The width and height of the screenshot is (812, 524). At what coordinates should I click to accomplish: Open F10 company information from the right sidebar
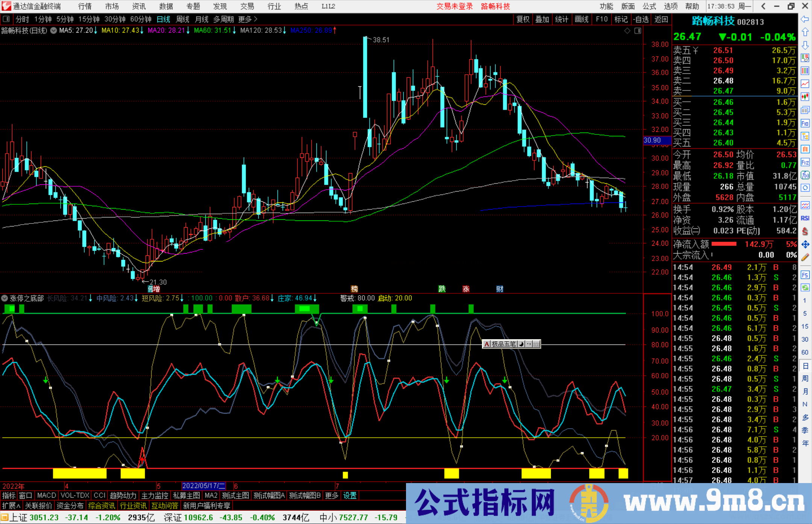click(805, 123)
